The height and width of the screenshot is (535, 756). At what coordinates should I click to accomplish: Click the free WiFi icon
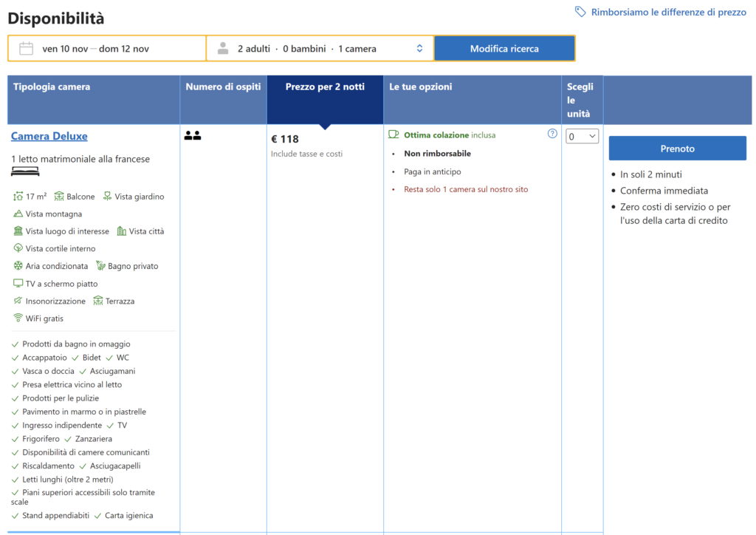[18, 318]
